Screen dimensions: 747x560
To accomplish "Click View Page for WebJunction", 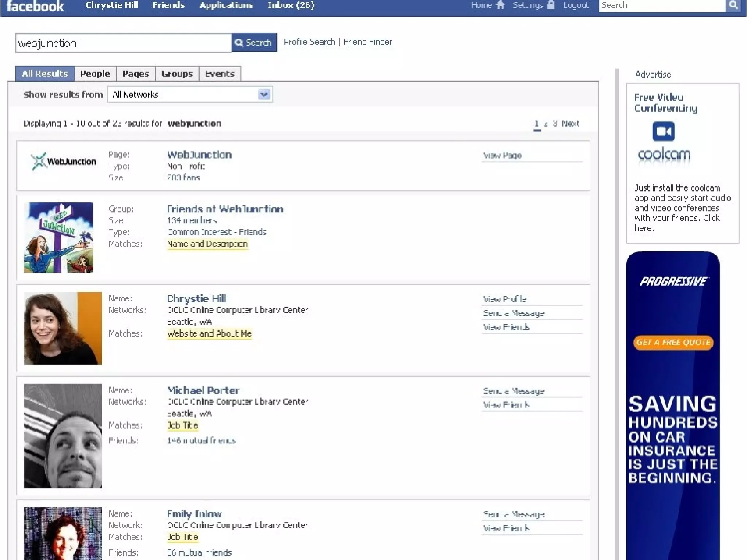I will [x=502, y=156].
